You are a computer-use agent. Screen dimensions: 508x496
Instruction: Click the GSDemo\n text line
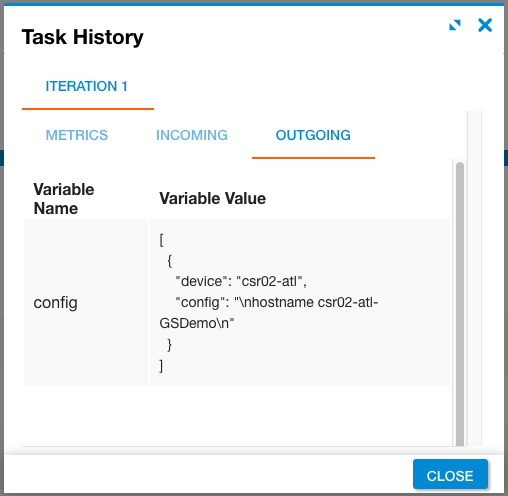pyautogui.click(x=197, y=323)
